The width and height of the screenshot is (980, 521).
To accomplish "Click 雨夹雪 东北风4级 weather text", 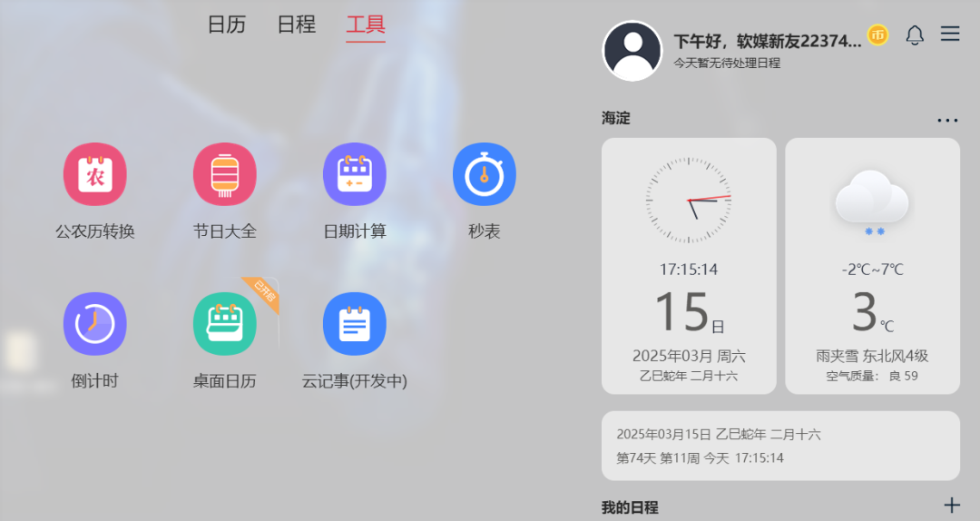I will (x=873, y=357).
